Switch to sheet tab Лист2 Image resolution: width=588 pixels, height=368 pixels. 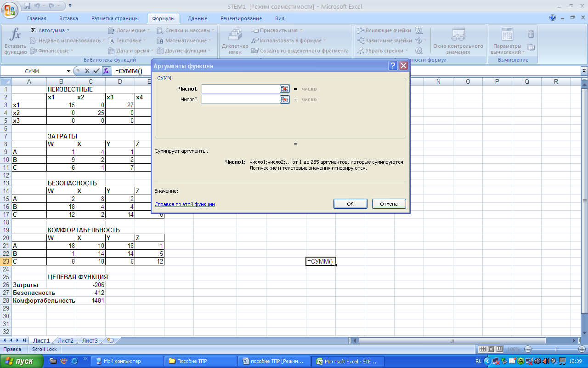(65, 340)
